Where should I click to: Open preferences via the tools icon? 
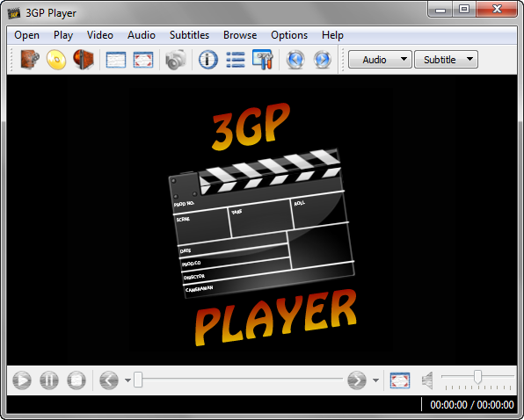(263, 60)
